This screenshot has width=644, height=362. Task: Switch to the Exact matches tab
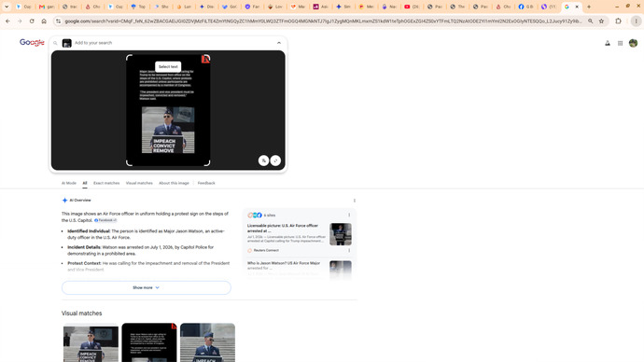tap(106, 183)
